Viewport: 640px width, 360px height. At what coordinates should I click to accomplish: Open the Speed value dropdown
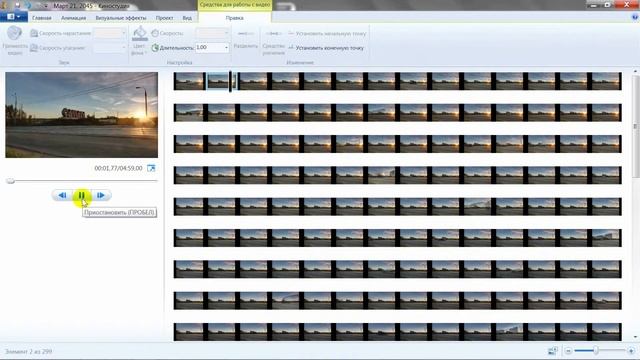coord(226,33)
